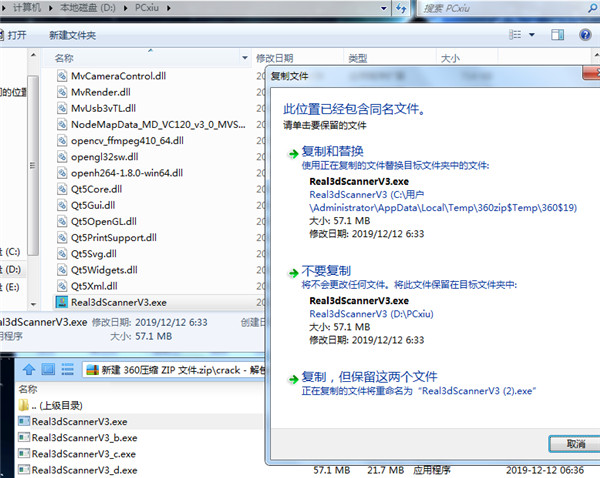Click the change view icon in Explorer toolbar
The image size is (600, 478).
tap(515, 35)
